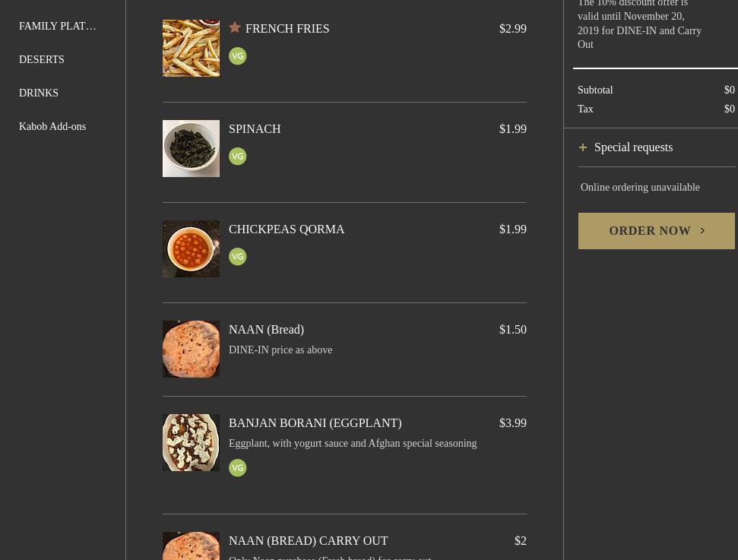
Task: Click the VG badge under French Fries
Action: coord(238,56)
